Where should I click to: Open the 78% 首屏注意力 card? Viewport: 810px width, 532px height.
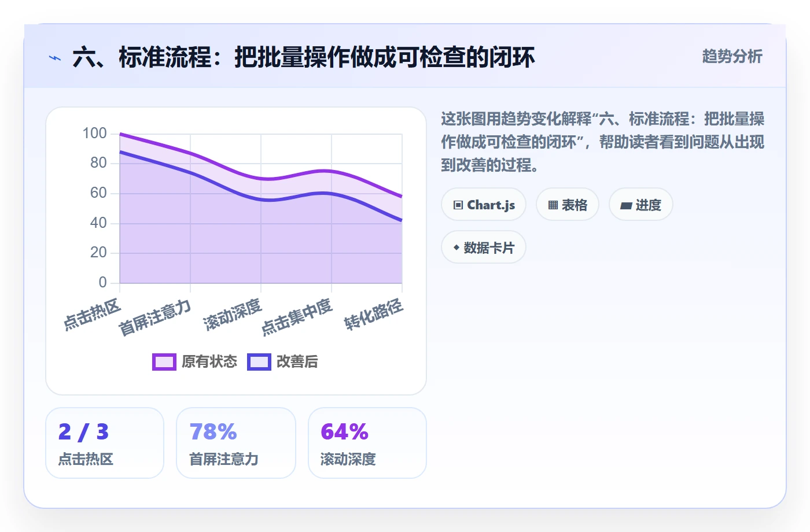[x=236, y=443]
